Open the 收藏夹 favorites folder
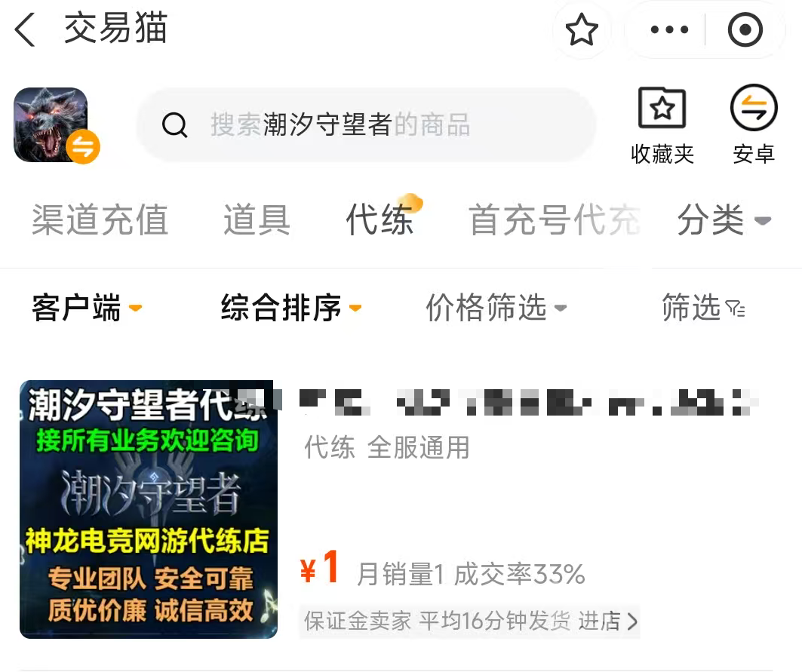This screenshot has height=672, width=802. tap(662, 125)
